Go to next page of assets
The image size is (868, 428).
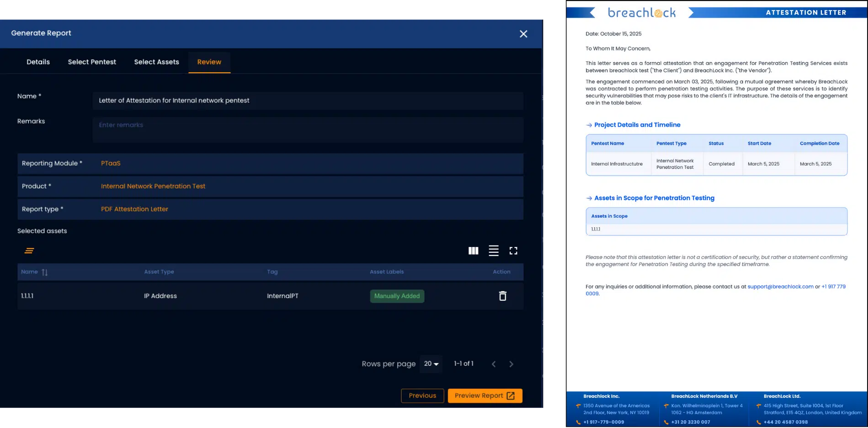[511, 364]
